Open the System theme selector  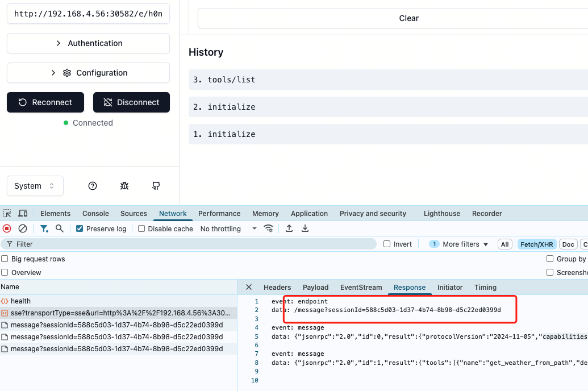point(35,186)
